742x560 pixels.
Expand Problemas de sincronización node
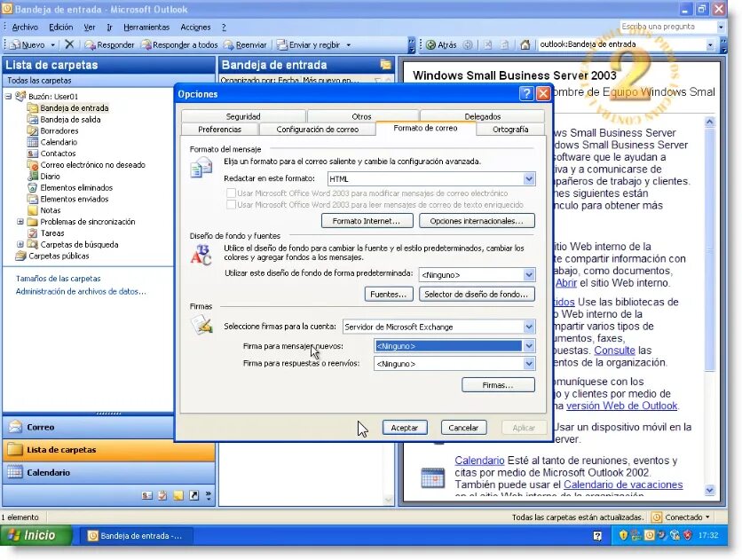point(20,221)
